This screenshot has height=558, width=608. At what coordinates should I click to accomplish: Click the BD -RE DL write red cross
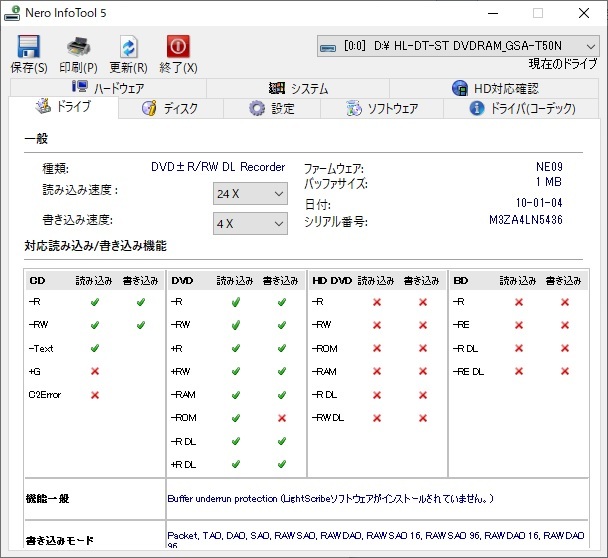(565, 371)
